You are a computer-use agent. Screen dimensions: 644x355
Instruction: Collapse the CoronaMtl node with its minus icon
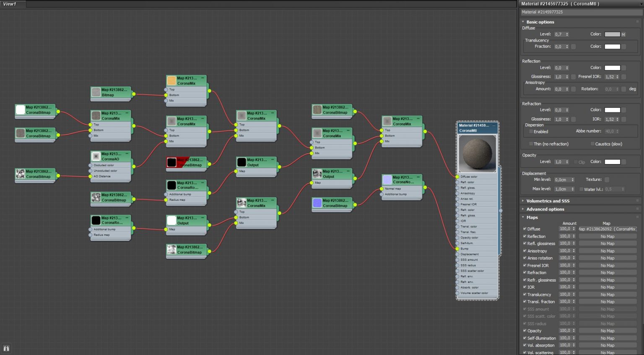[x=494, y=125]
